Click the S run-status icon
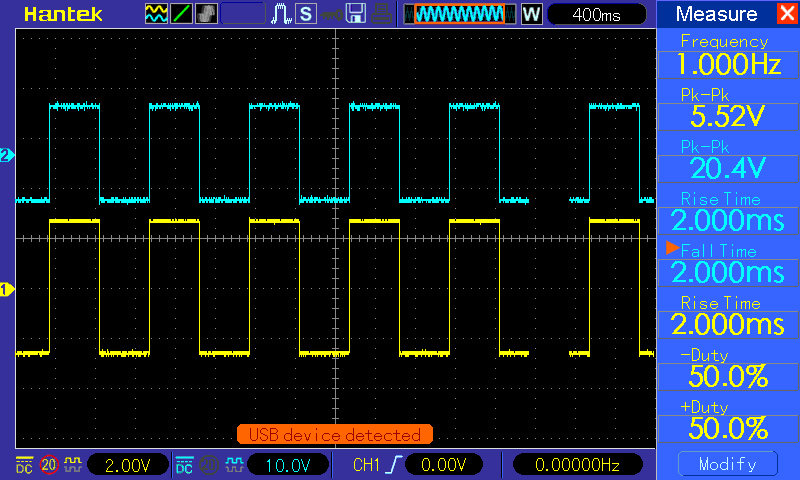Viewport: 800px width, 480px height. point(306,14)
